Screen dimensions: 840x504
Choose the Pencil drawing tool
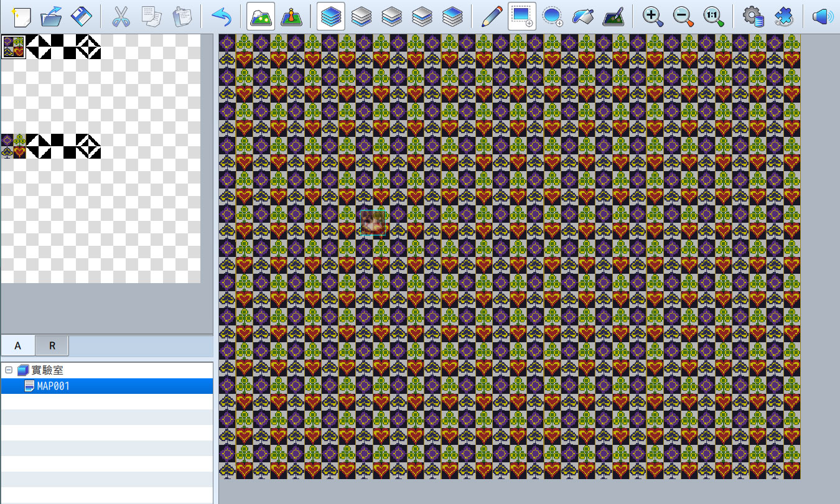click(492, 17)
